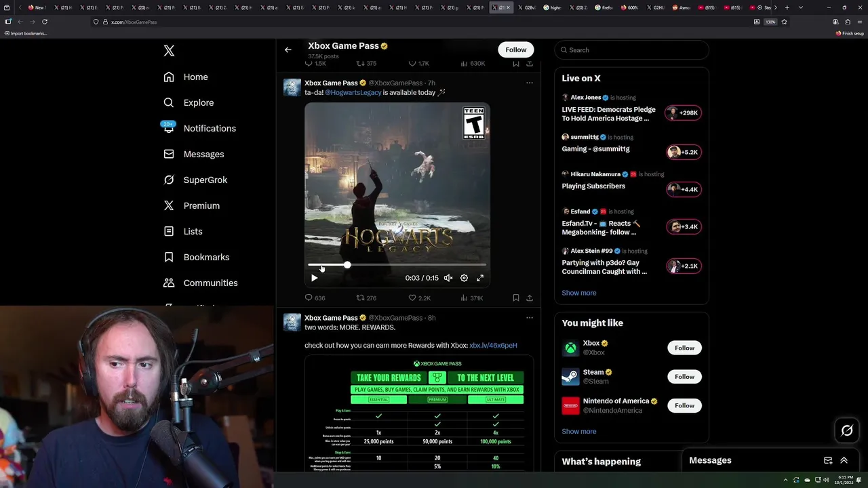Unmute the Hogwarts Legacy video
The height and width of the screenshot is (488, 868).
click(x=448, y=278)
